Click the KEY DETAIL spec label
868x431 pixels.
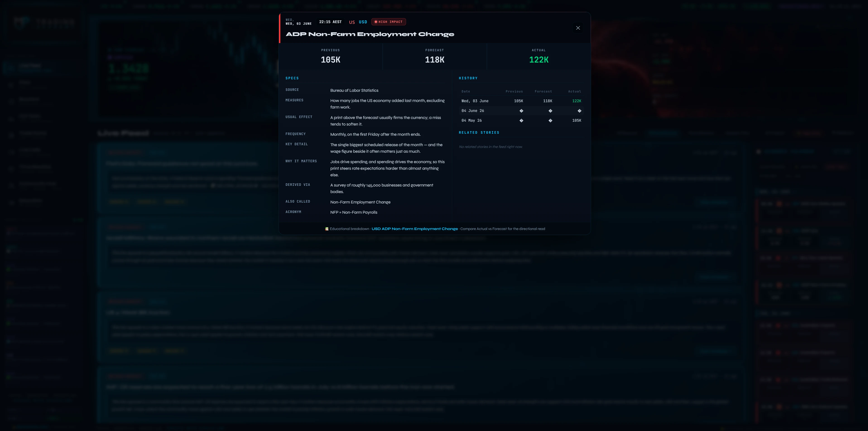[296, 144]
